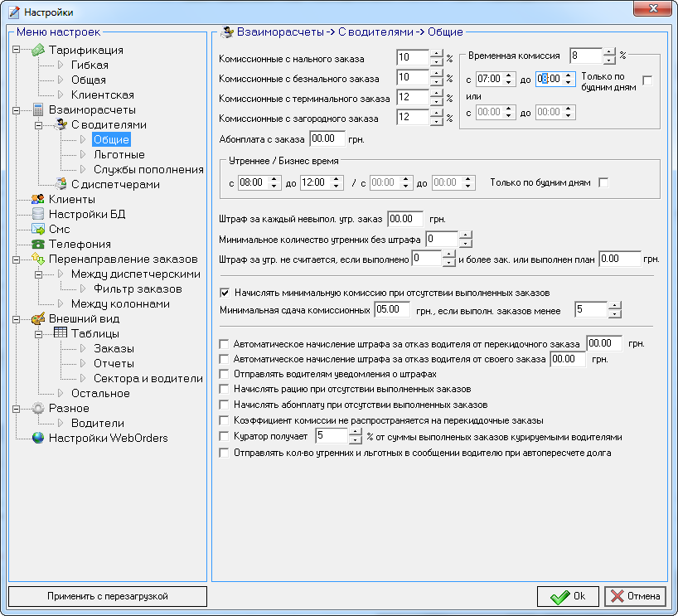This screenshot has height=616, width=678.
Task: Click the Тарификация money icon in tree
Action: point(38,51)
